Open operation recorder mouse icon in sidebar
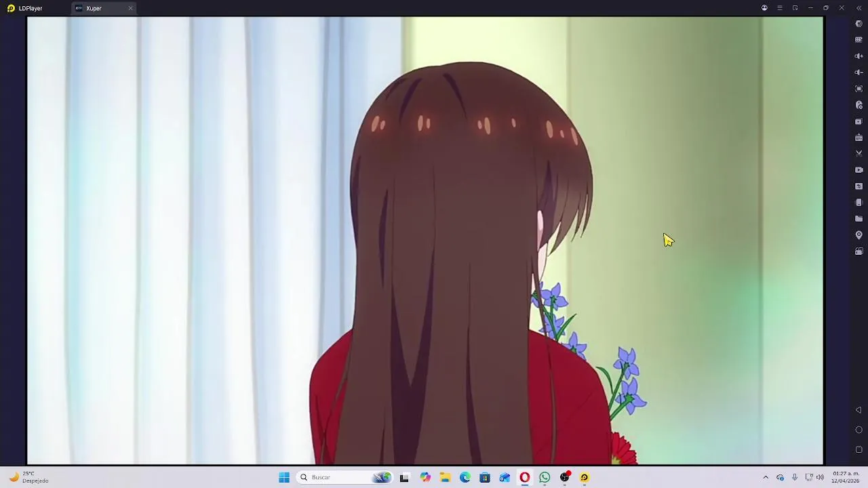Viewport: 868px width, 488px height. tap(859, 105)
